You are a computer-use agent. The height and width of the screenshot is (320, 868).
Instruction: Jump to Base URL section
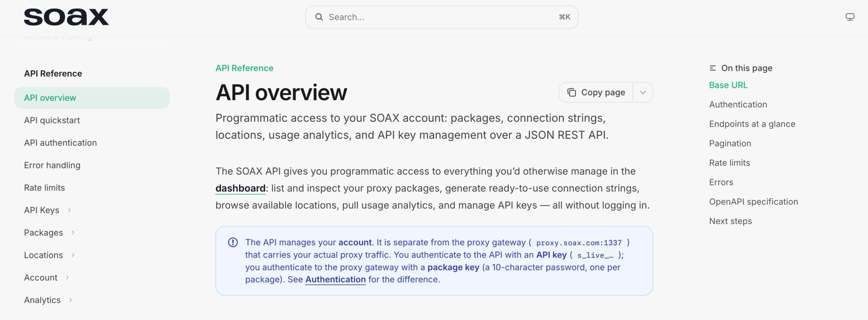(728, 85)
